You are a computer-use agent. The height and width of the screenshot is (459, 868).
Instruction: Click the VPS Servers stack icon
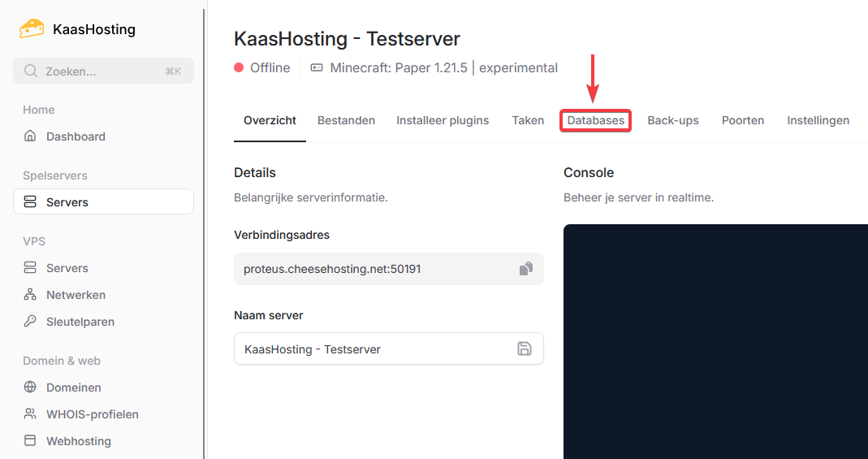pyautogui.click(x=30, y=267)
